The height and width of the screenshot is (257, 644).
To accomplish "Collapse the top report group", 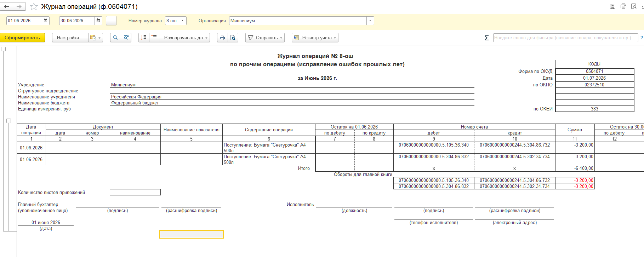I will tap(3, 49).
